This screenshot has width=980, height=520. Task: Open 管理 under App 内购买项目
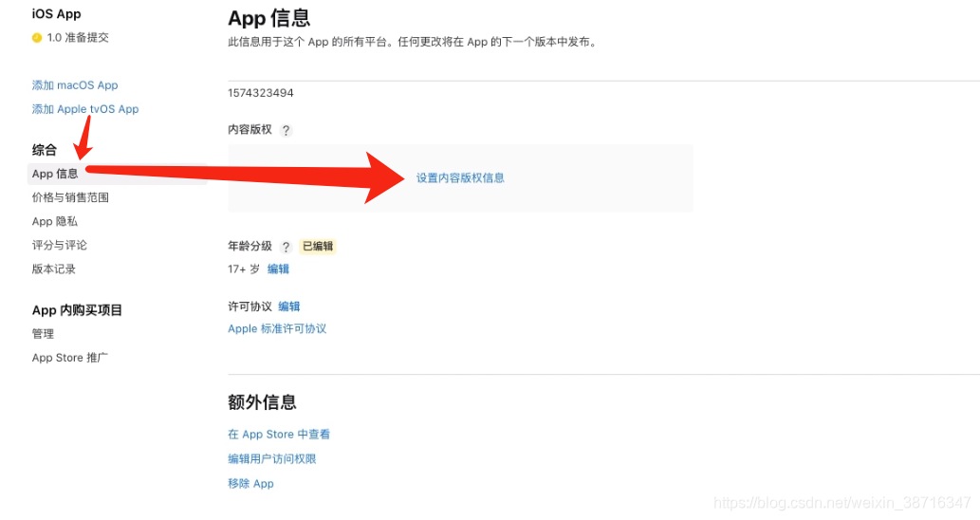(x=43, y=334)
